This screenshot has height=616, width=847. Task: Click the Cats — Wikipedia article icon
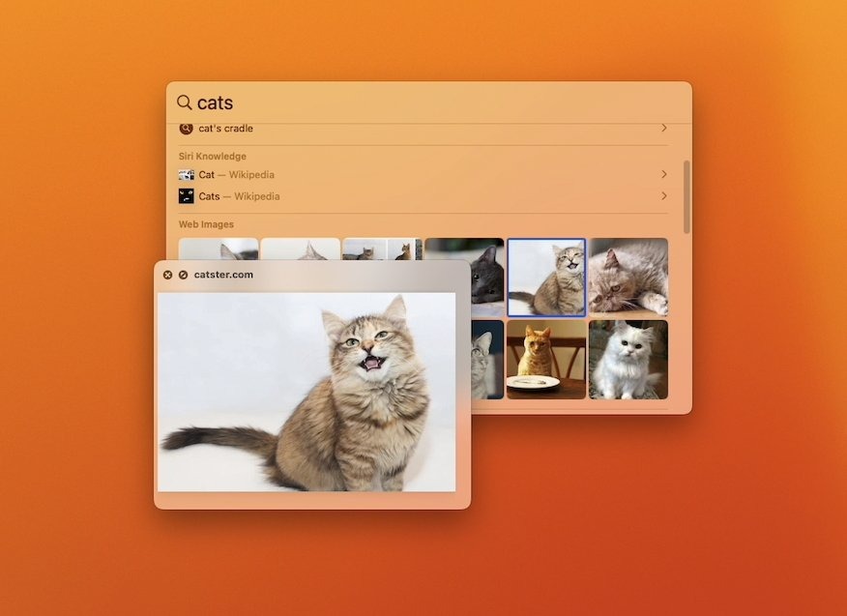pyautogui.click(x=187, y=196)
